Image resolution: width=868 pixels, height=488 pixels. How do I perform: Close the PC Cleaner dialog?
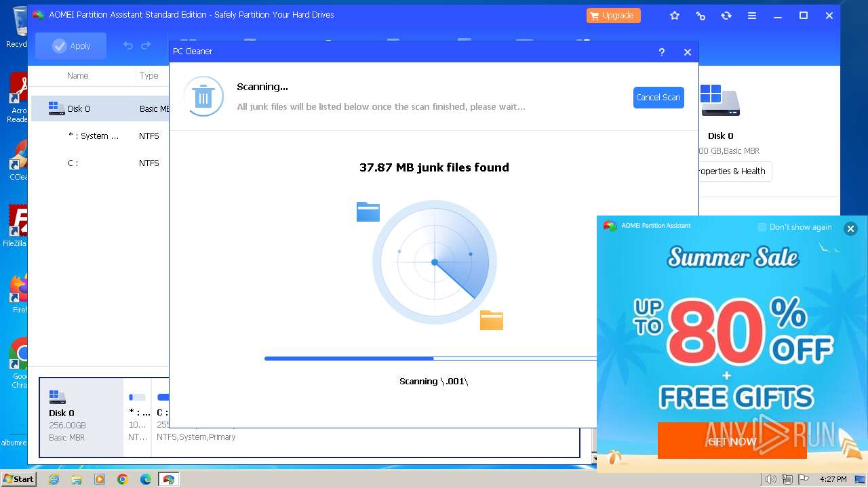[688, 52]
